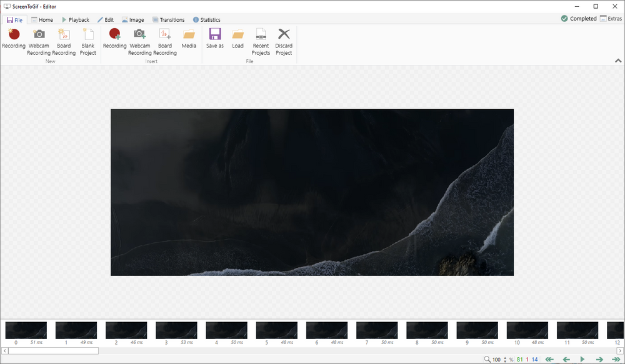Select frame 5 in the timeline
The height and width of the screenshot is (364, 625).
[276, 330]
